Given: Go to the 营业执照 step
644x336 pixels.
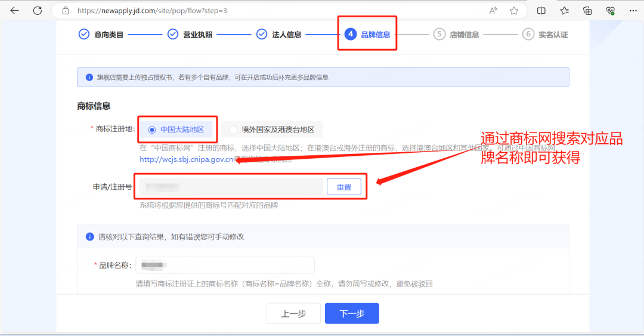Looking at the screenshot, I should pos(190,35).
